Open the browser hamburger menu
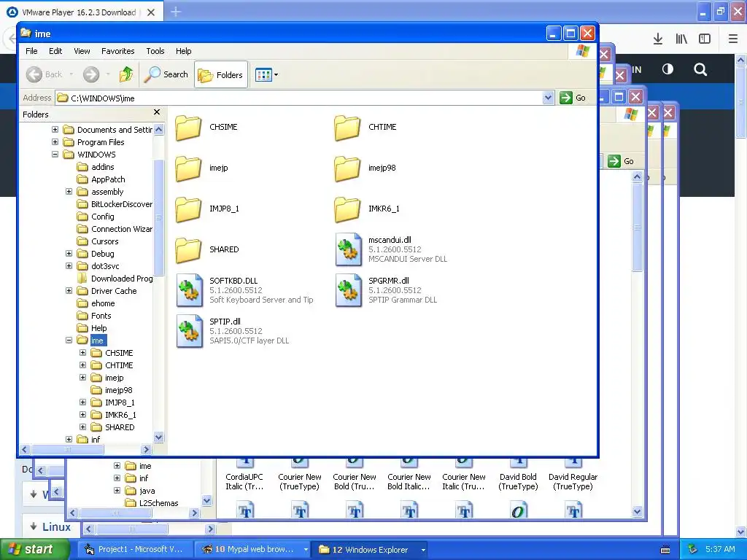 733,39
